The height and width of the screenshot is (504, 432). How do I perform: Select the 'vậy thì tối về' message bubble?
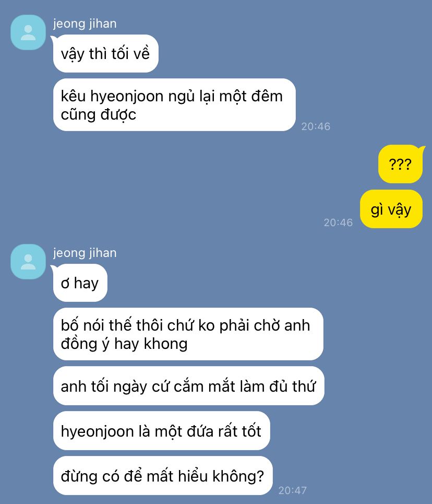tap(105, 54)
